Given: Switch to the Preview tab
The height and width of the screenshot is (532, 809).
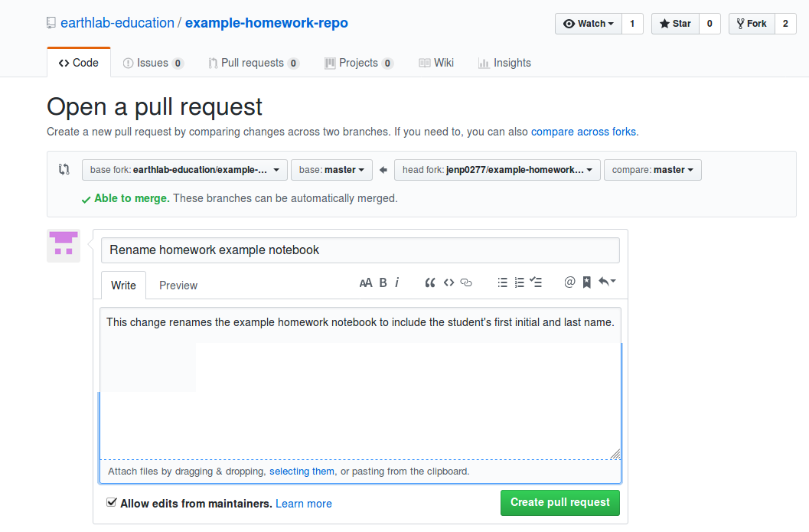Looking at the screenshot, I should pyautogui.click(x=178, y=286).
